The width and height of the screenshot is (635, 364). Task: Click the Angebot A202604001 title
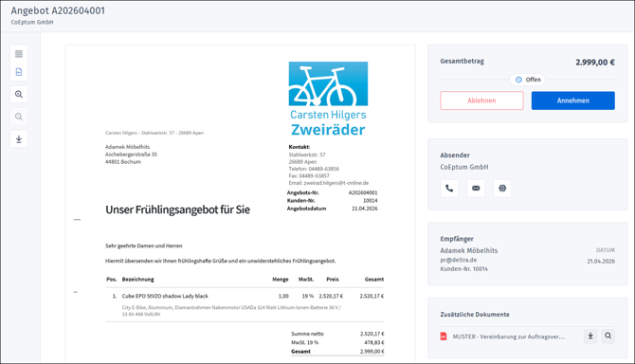point(58,11)
